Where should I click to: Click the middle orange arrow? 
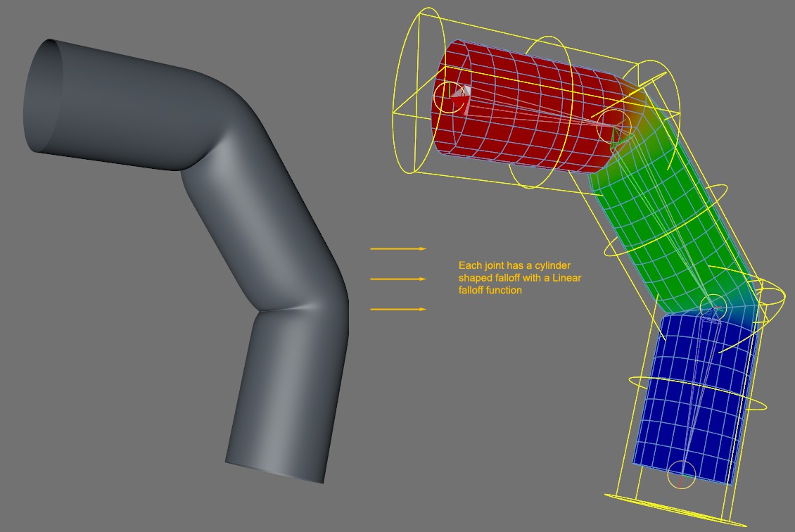(398, 279)
